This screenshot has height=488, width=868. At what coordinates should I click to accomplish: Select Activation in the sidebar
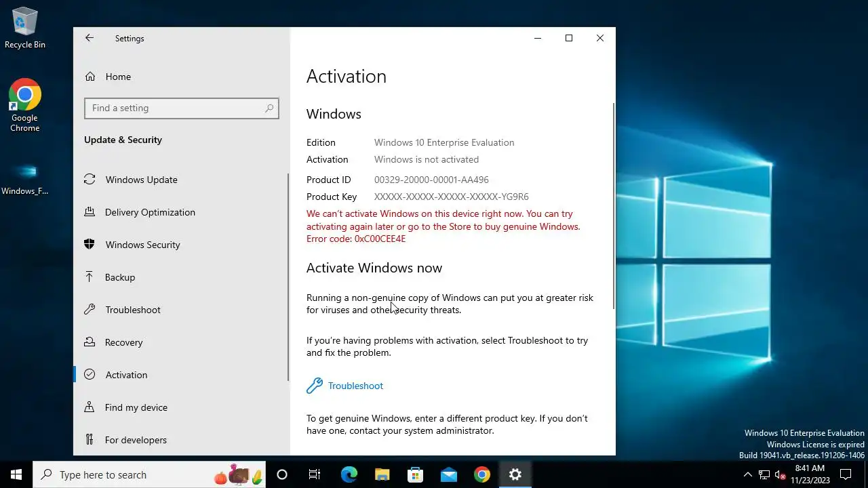[x=180, y=375]
